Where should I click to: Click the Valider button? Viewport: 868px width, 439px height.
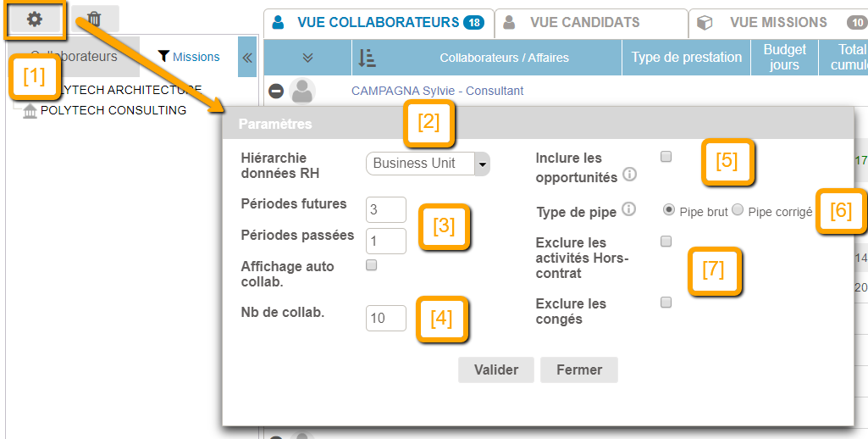(x=495, y=370)
